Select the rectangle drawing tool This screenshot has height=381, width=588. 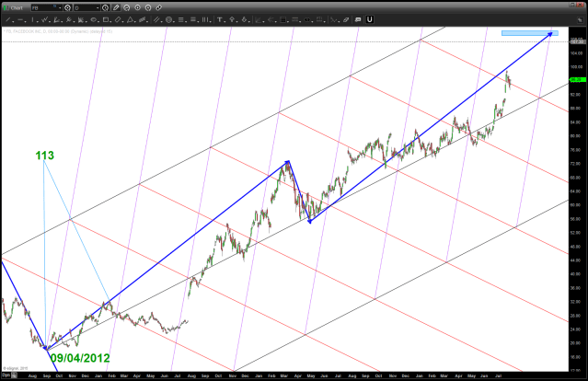pyautogui.click(x=106, y=19)
